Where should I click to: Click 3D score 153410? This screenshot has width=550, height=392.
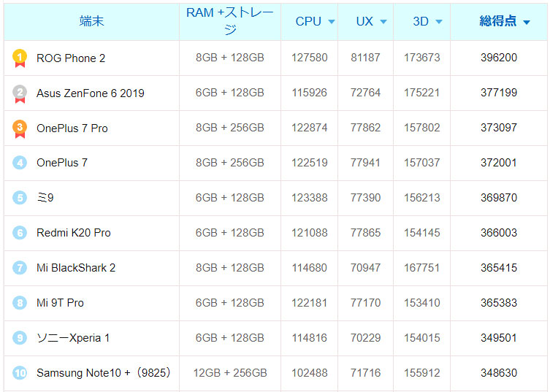(x=422, y=303)
